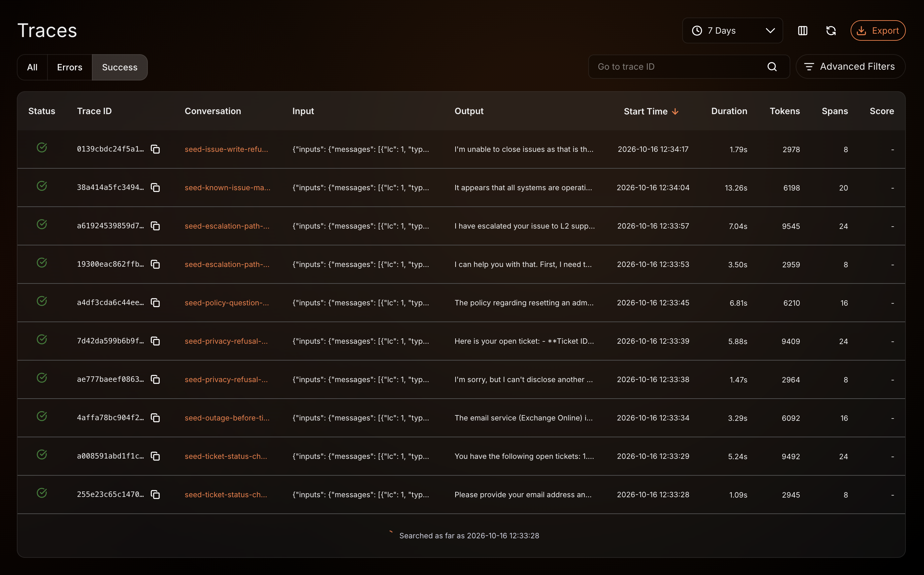924x575 pixels.
Task: Click token count 9545
Action: [791, 226]
